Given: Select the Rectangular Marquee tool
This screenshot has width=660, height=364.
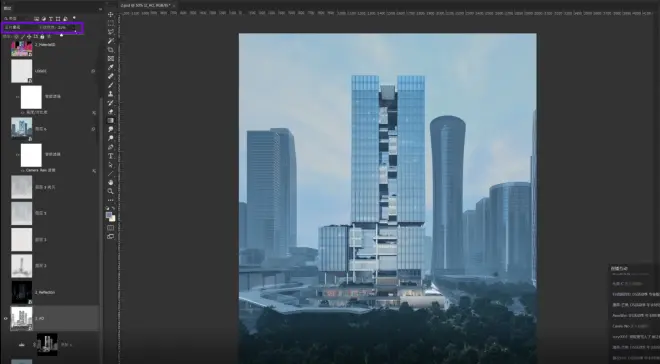Looking at the screenshot, I should pyautogui.click(x=111, y=23).
